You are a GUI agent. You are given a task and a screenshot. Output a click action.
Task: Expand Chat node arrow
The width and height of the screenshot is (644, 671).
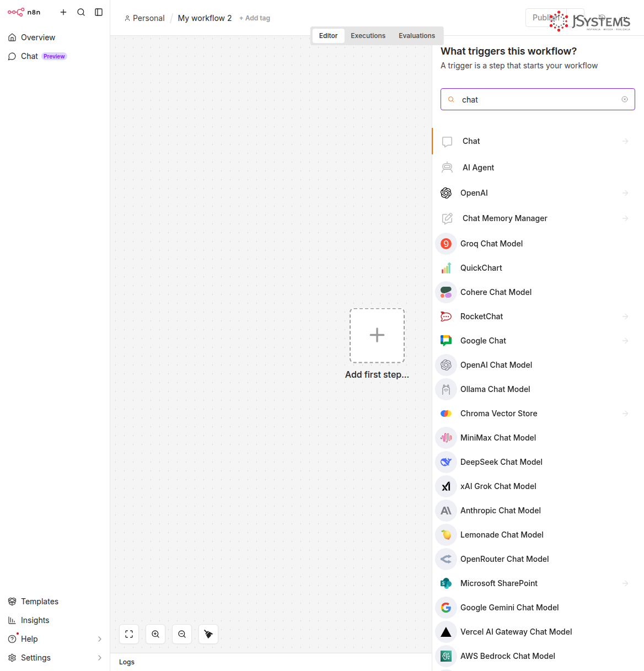click(625, 141)
